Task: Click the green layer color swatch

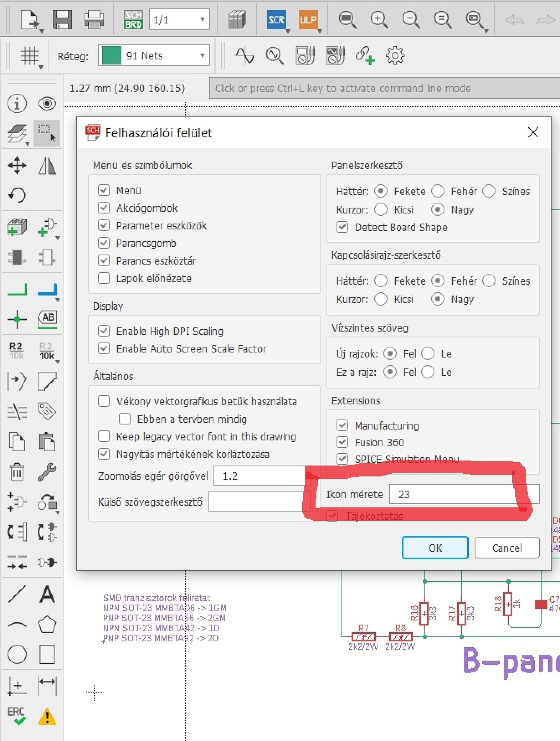Action: pyautogui.click(x=111, y=55)
